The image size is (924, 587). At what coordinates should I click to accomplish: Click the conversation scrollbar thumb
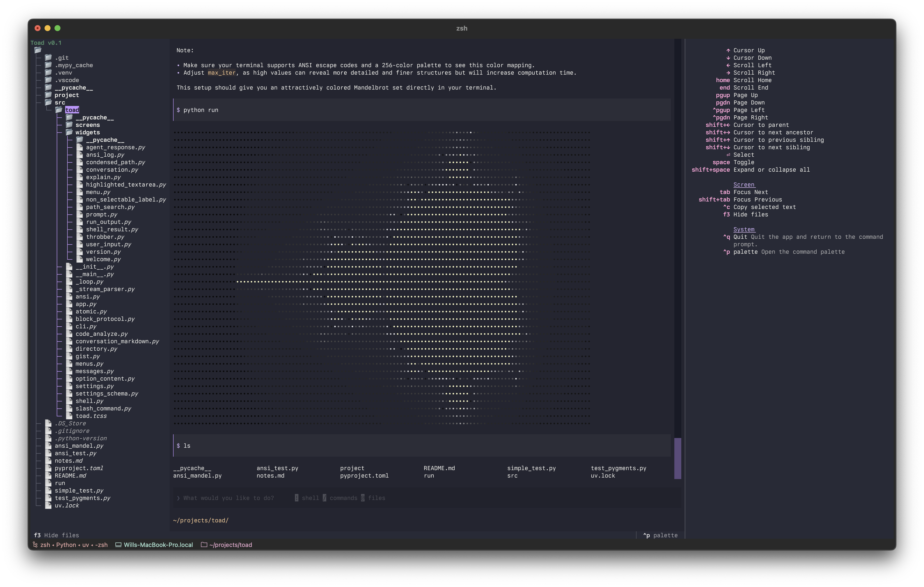(678, 458)
